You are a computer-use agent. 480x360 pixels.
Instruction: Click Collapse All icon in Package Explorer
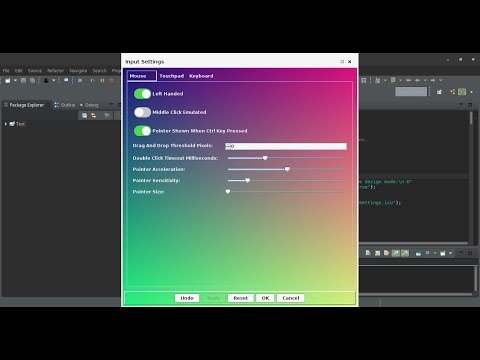click(x=84, y=116)
